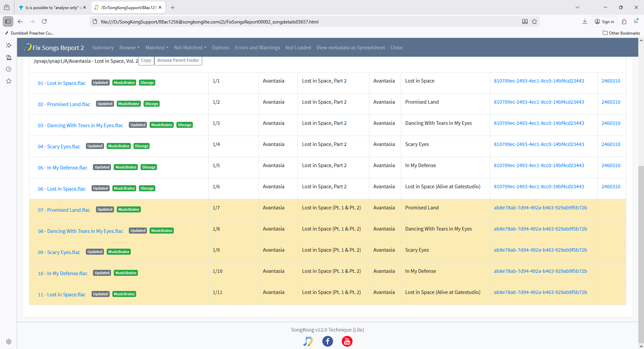Click the browser sidebar history clock icon
644x349 pixels.
click(9, 69)
